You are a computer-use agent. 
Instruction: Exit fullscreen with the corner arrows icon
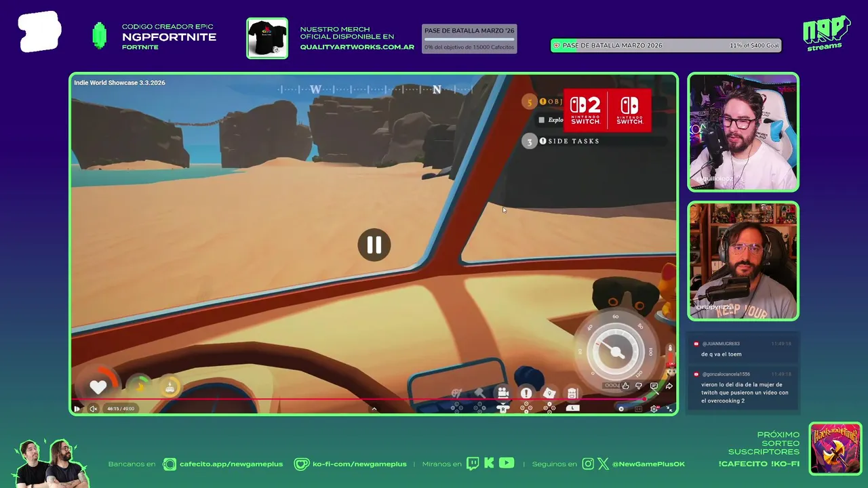(x=669, y=409)
